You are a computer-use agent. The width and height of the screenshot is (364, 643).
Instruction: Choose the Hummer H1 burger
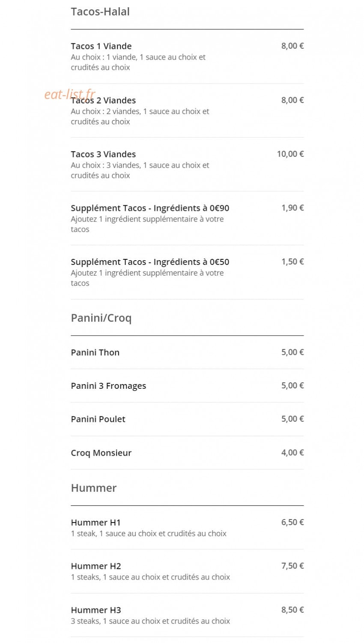click(x=187, y=528)
